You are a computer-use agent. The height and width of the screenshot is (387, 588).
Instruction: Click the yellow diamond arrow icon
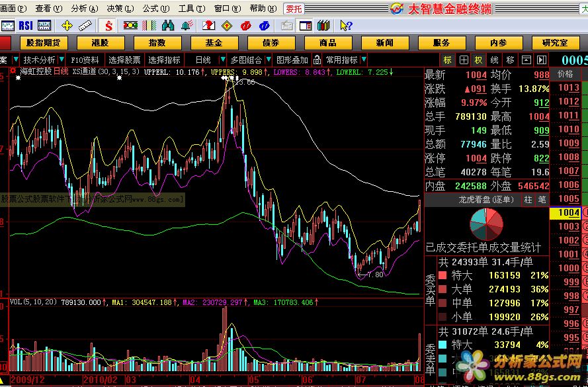pyautogui.click(x=227, y=26)
